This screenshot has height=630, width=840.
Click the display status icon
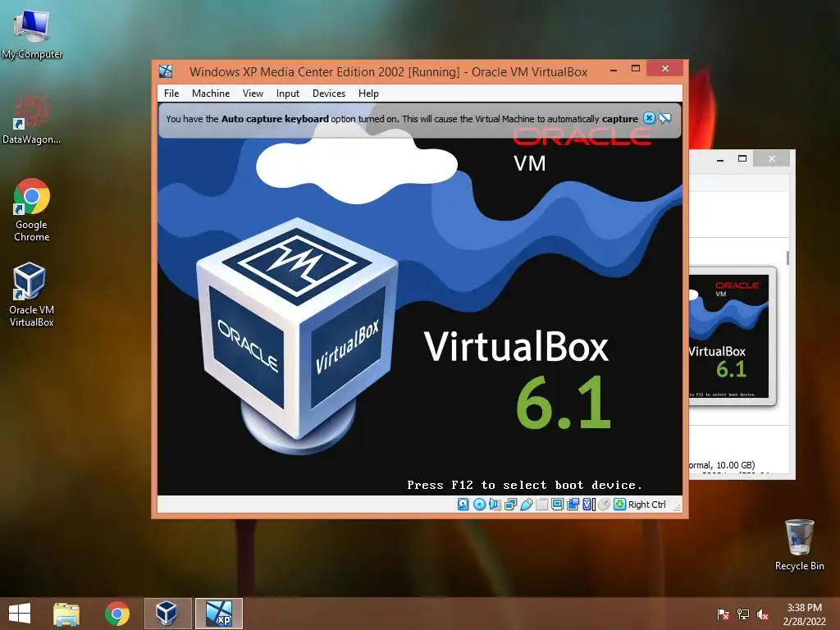pos(557,504)
